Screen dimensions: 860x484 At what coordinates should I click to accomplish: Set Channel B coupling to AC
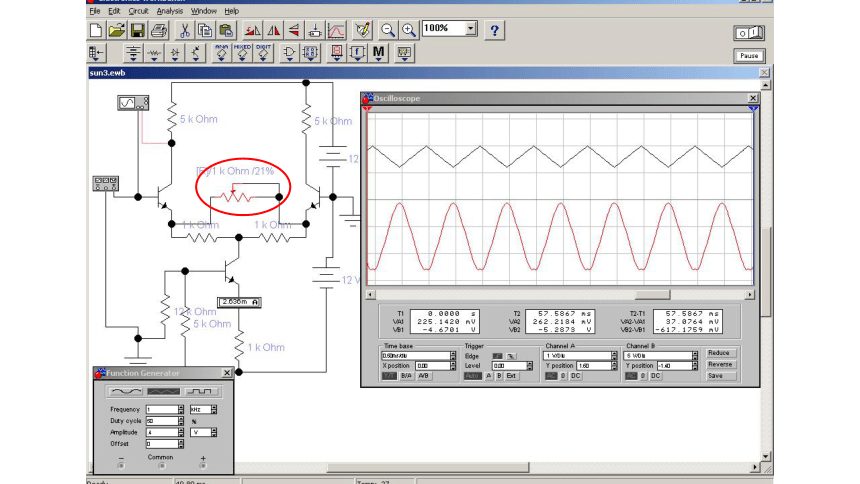[631, 376]
